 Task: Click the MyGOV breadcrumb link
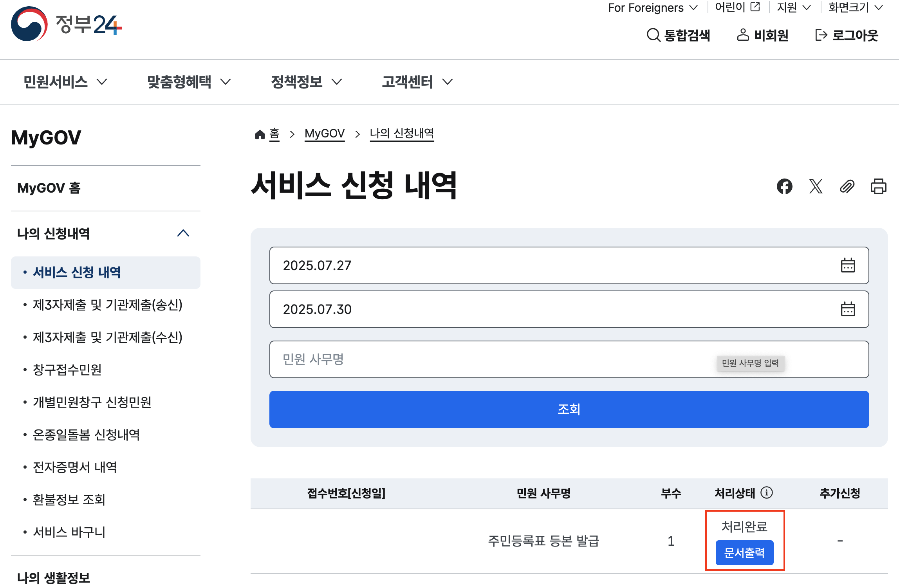click(x=325, y=133)
